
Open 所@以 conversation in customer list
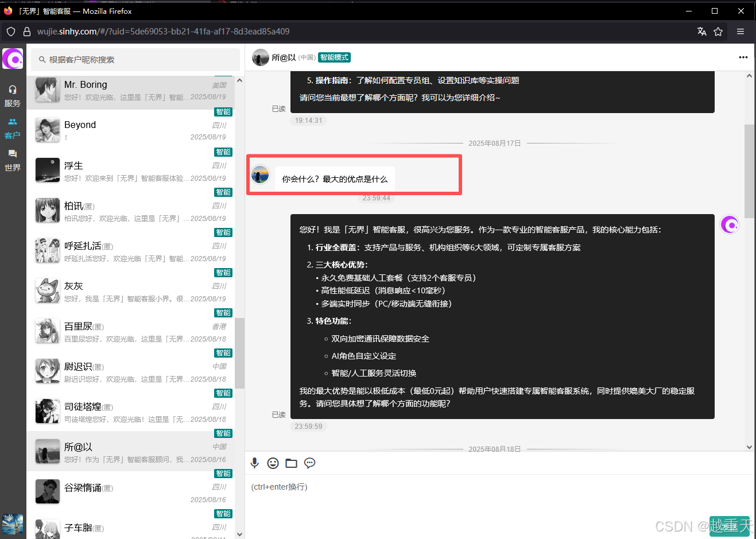point(130,452)
